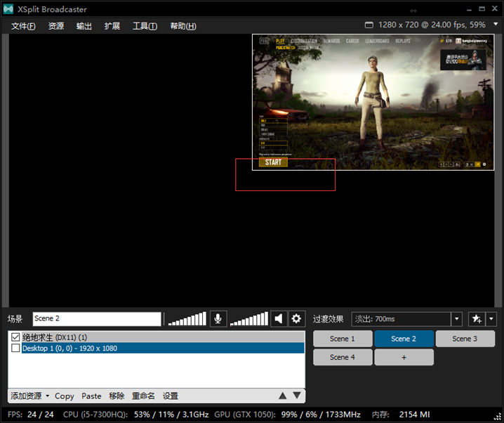
Task: Click the resolution display icon in menu bar
Action: [369, 25]
